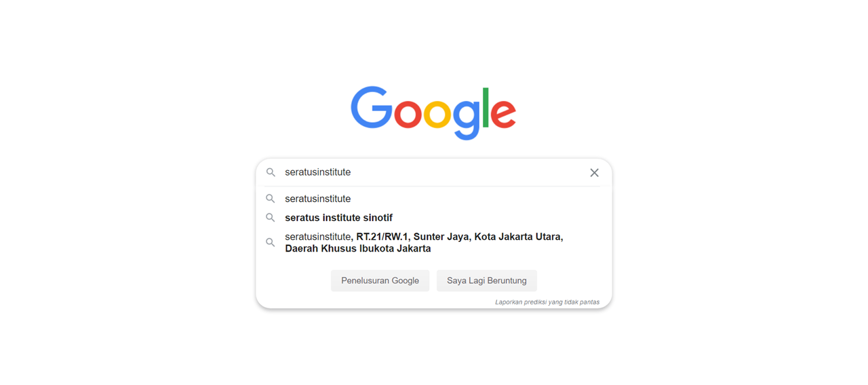The image size is (868, 385).
Task: Click the magnifier icon beside the first 'seratusinstitute' suggestion
Action: tap(271, 199)
